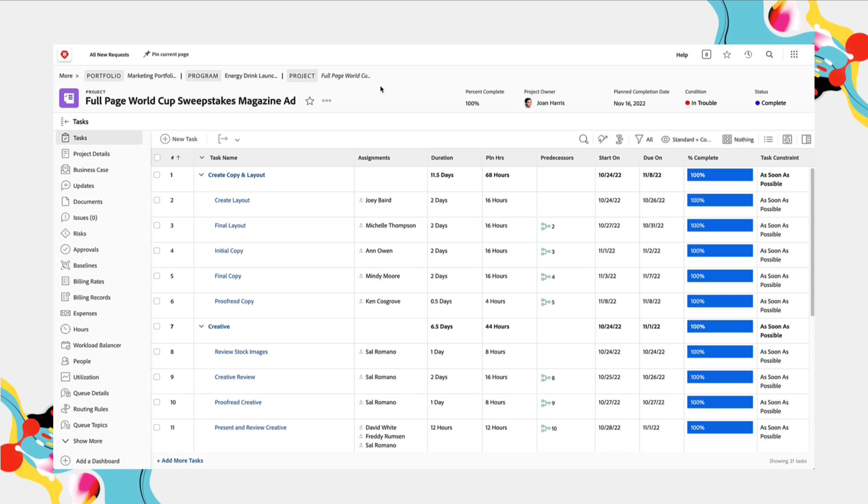This screenshot has width=868, height=504.
Task: Open the summary side panel icon
Action: click(x=806, y=139)
